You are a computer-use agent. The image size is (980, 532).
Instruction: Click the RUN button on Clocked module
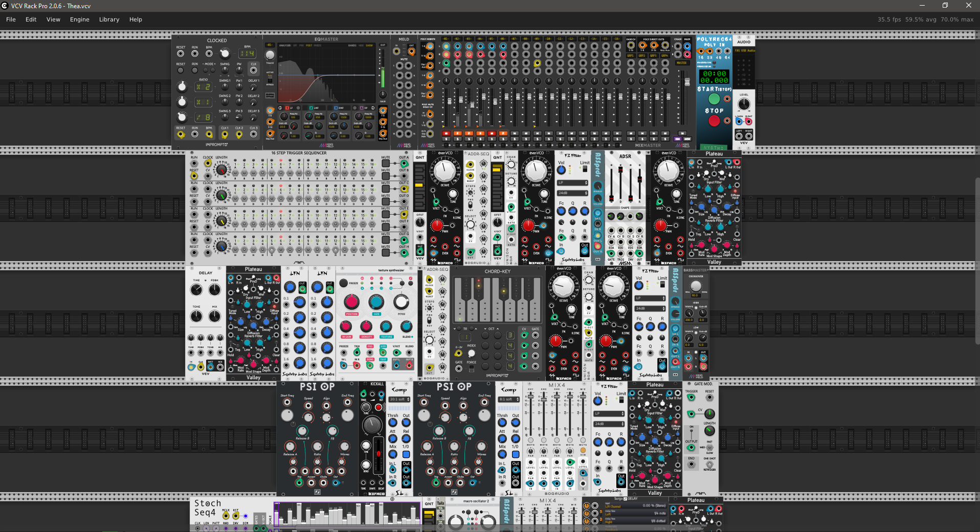point(195,71)
